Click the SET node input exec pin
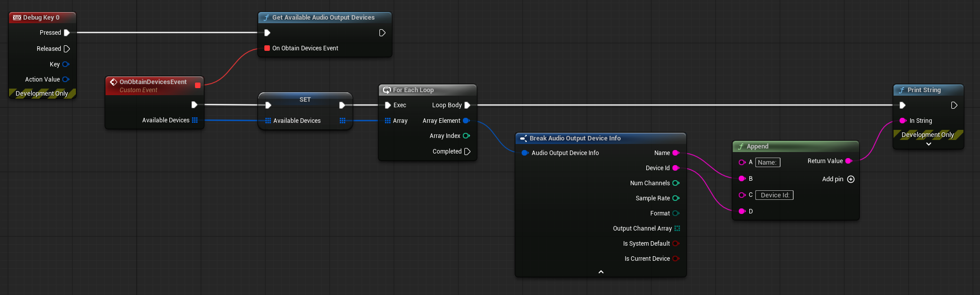Image resolution: width=980 pixels, height=295 pixels. pos(268,105)
